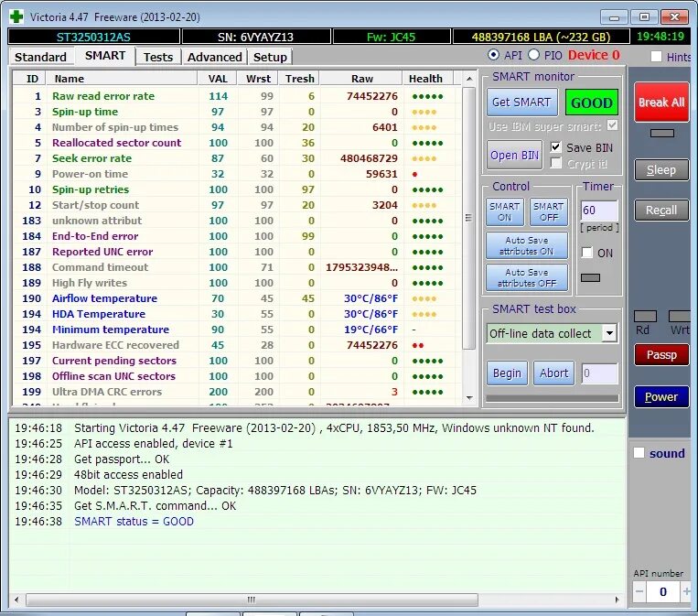Click the Timer period input field

tap(599, 210)
